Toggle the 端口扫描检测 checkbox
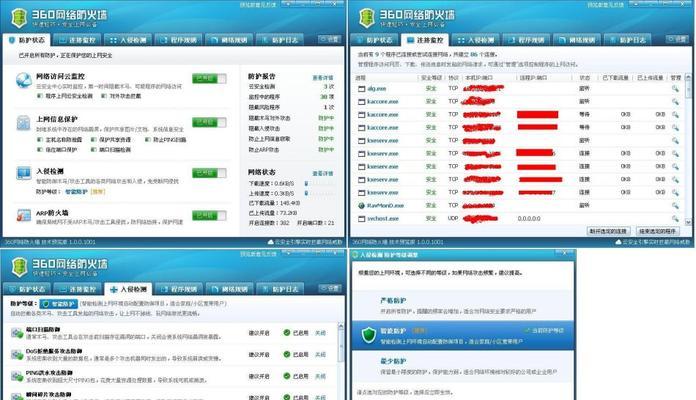696x400 pixels. 93,150
